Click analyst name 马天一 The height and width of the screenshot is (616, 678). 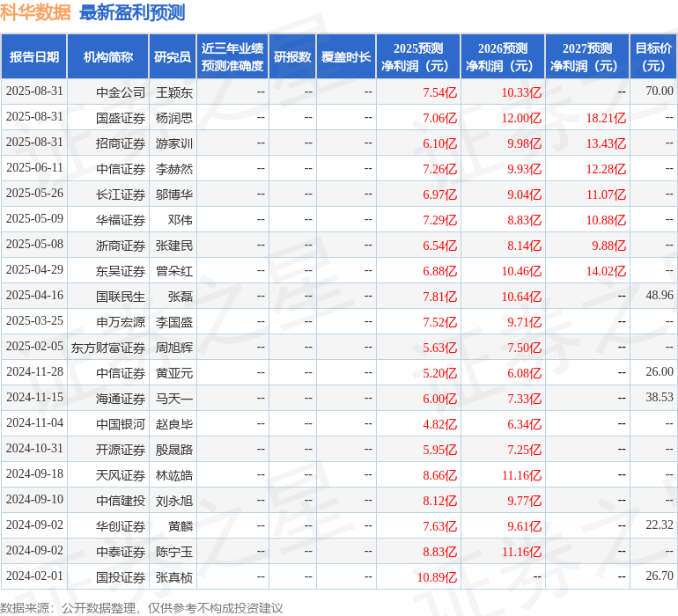pos(174,398)
